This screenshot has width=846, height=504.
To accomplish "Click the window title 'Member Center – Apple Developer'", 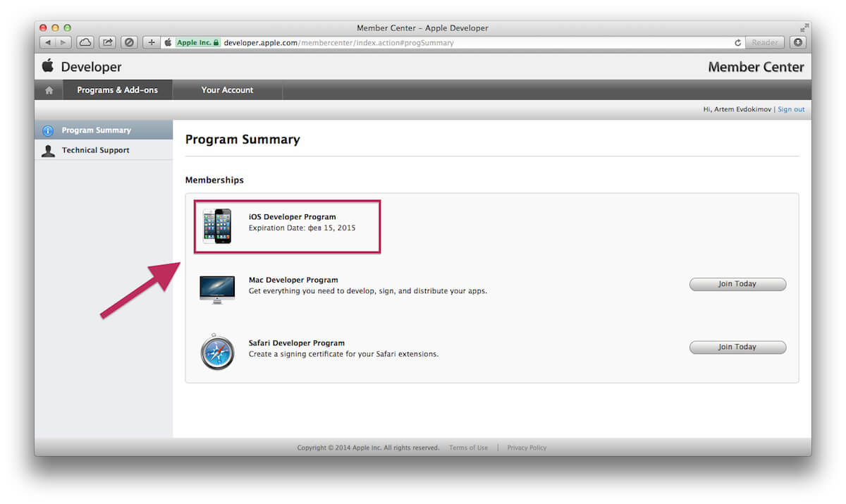I will click(422, 28).
